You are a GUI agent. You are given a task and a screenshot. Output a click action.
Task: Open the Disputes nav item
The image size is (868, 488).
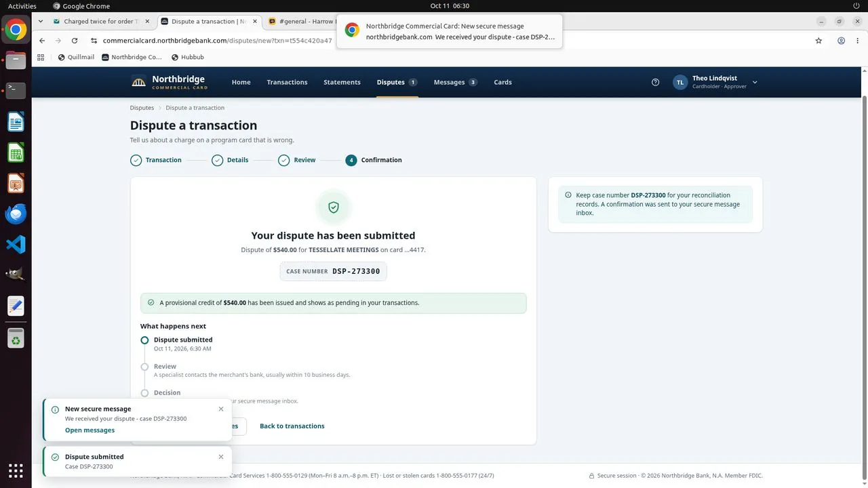click(397, 82)
